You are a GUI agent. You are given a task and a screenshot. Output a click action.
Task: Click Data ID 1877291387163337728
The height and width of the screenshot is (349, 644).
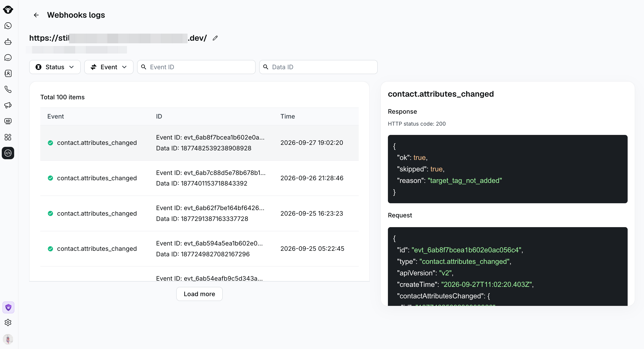pyautogui.click(x=202, y=219)
